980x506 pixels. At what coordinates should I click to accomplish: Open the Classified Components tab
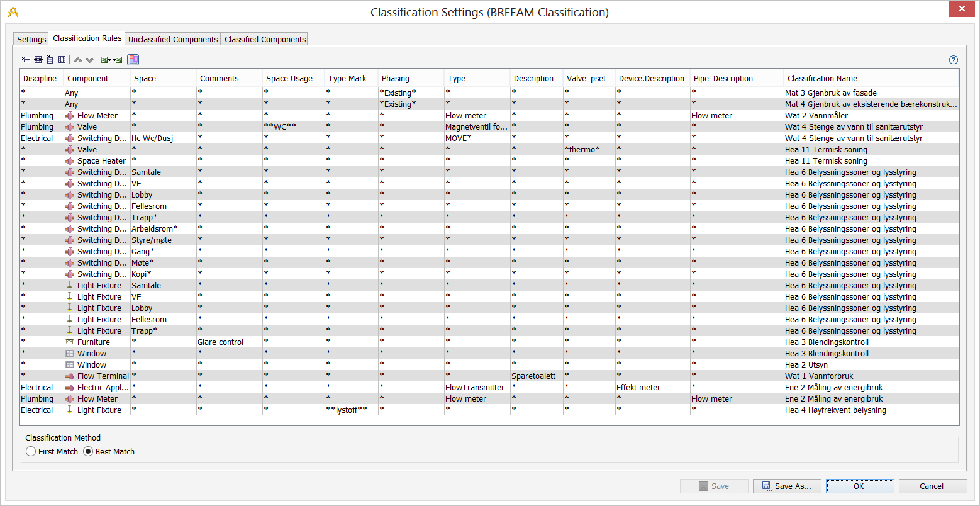point(265,39)
